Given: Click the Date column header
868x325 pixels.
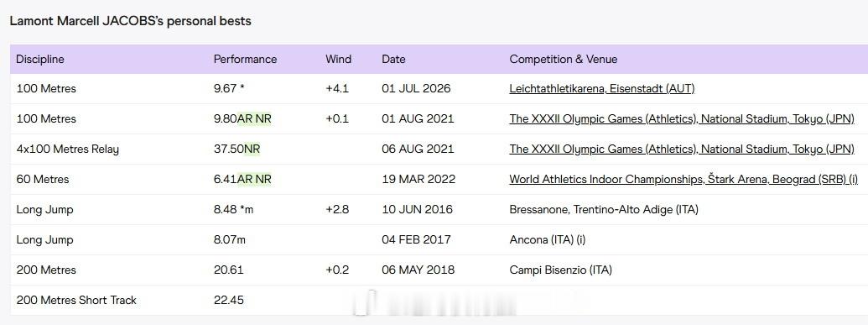Looking at the screenshot, I should [393, 59].
